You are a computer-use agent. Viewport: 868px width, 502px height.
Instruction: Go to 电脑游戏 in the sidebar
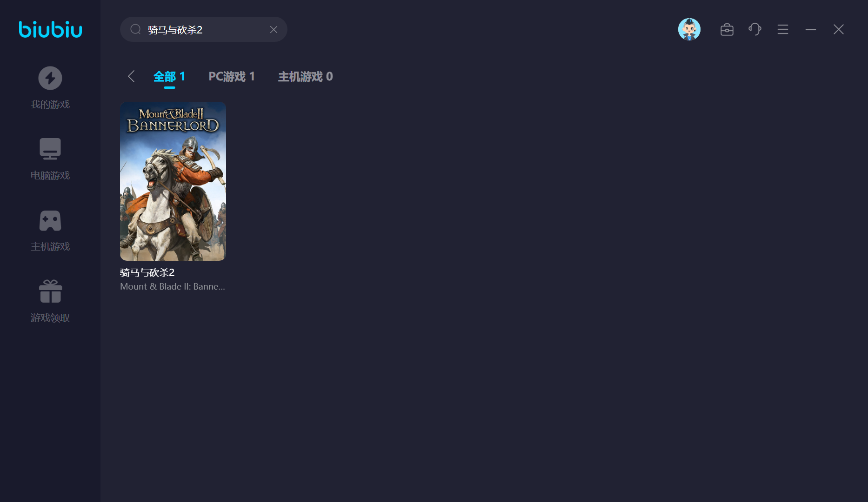tap(50, 159)
